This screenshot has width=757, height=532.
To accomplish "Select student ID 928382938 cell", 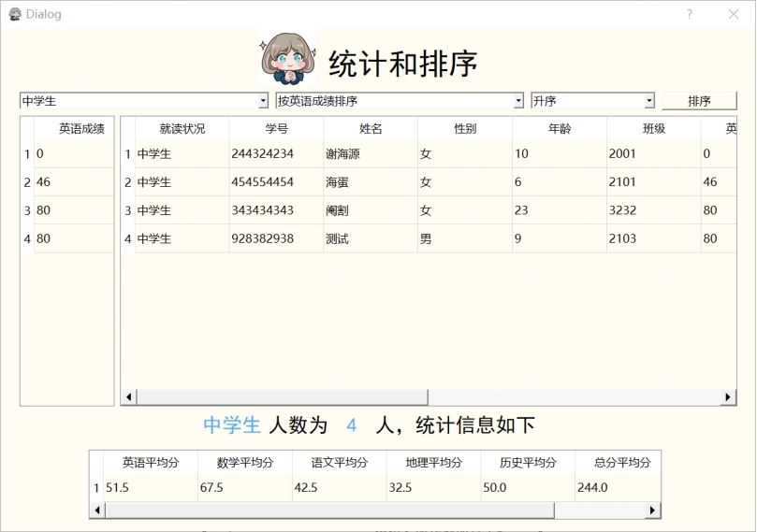I will point(276,238).
